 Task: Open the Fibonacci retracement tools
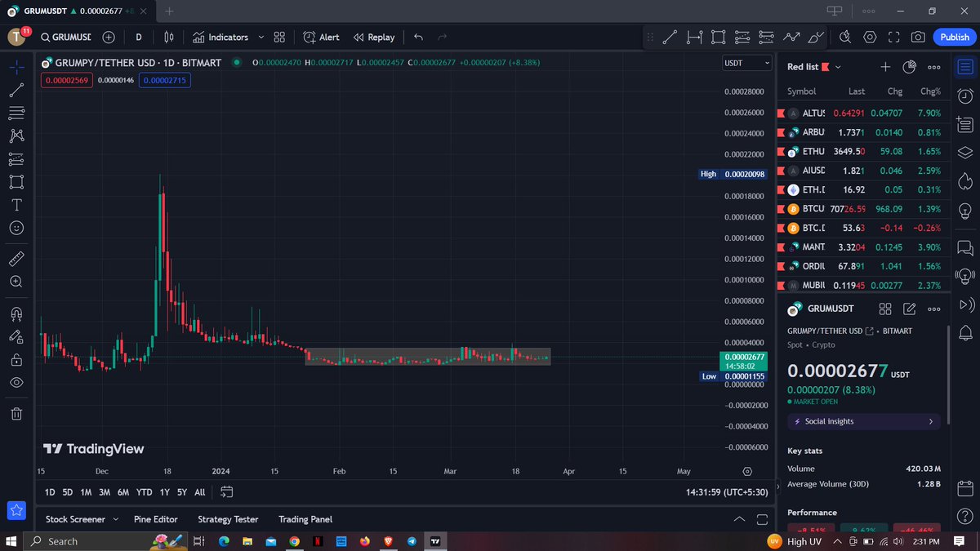[x=16, y=113]
